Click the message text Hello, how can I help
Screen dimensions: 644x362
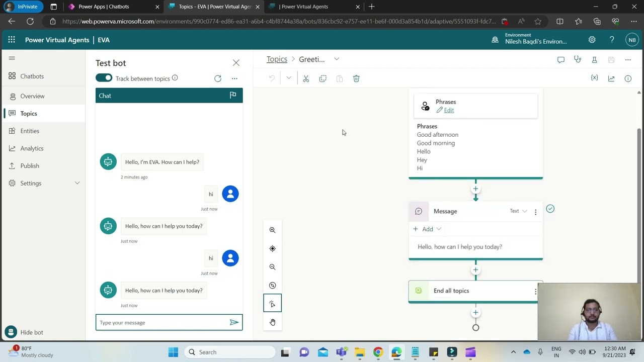[460, 247]
